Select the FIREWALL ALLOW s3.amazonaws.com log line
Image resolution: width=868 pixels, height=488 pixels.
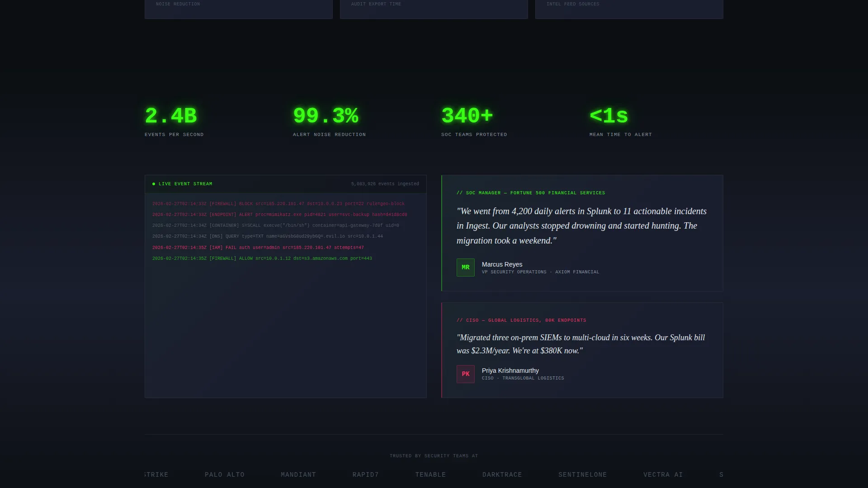[x=262, y=258]
